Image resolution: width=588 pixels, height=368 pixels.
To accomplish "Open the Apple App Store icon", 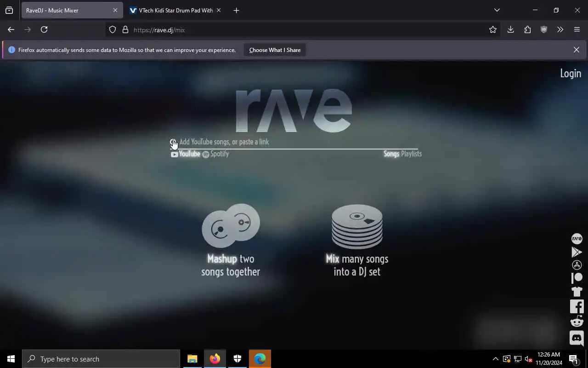I will [577, 265].
